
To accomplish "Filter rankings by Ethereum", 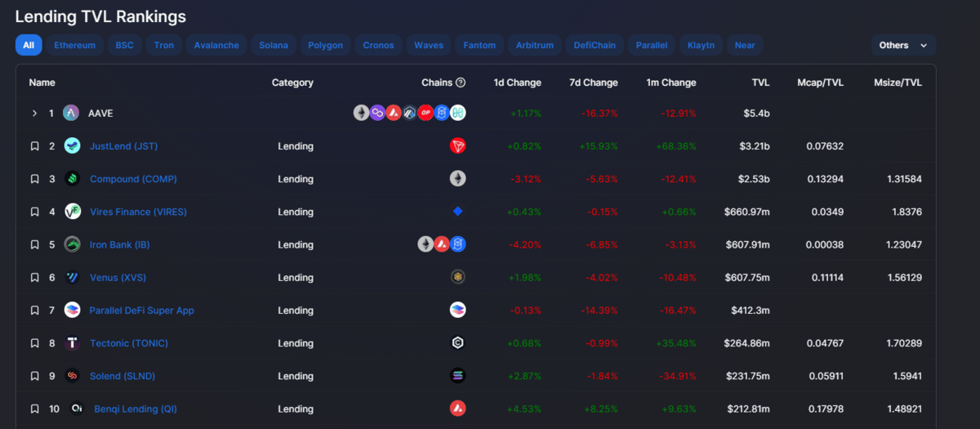I will 74,45.
